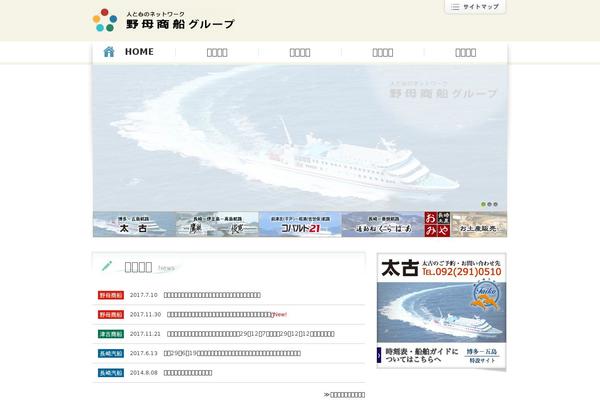The width and height of the screenshot is (600, 400).
Task: Click the Taiko dolphin emblem on sidebar photo
Action: tap(486, 294)
